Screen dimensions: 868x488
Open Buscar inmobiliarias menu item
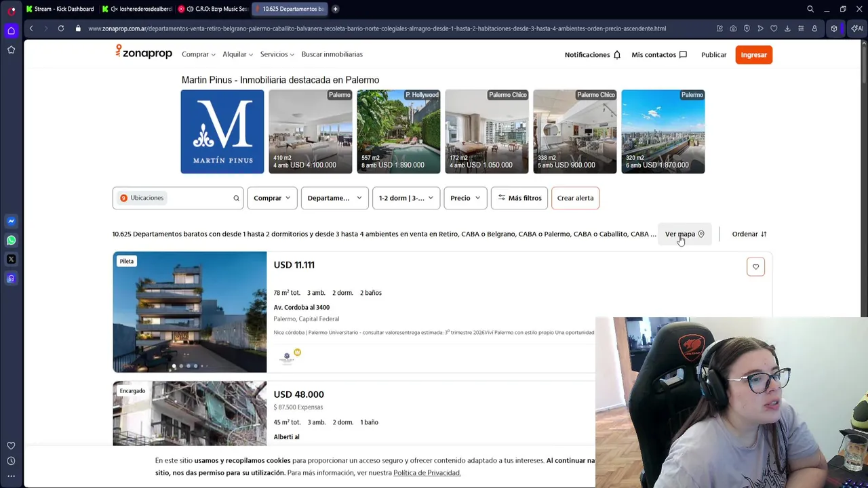pos(332,54)
